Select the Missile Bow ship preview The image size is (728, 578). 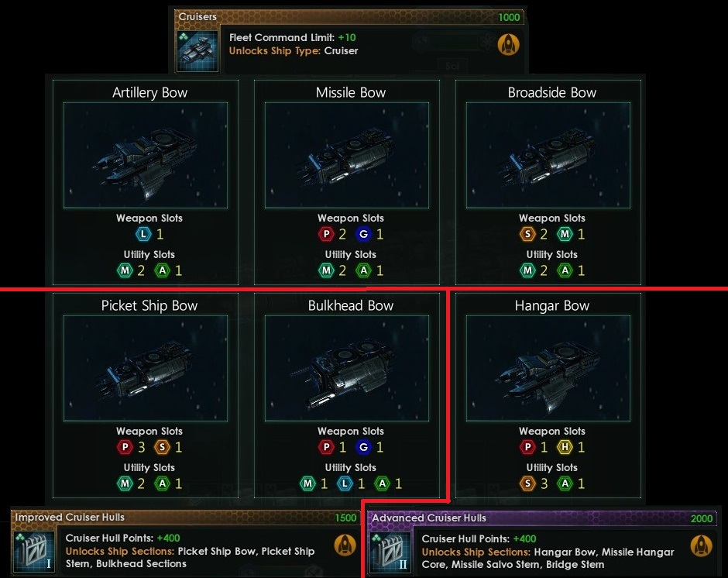[347, 155]
